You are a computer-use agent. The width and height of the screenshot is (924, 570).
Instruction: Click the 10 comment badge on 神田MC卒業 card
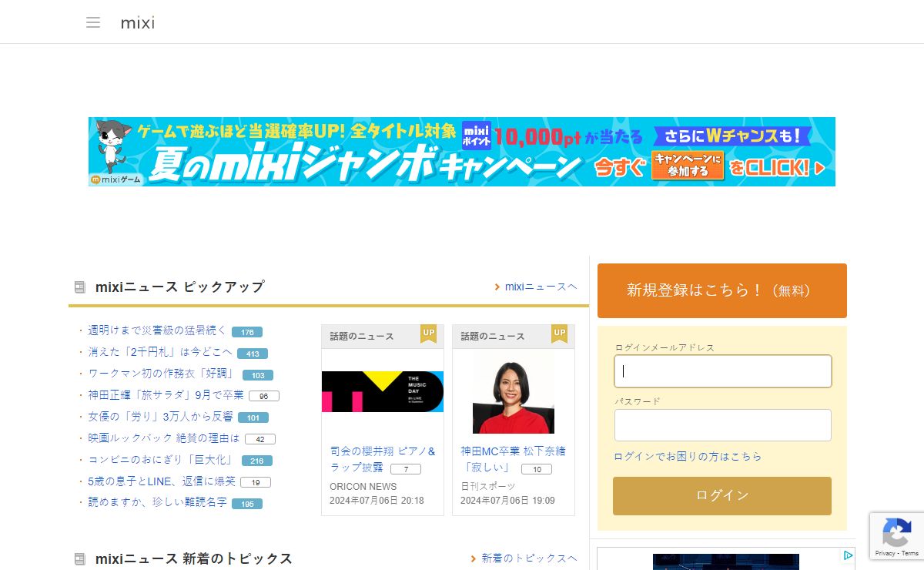click(x=537, y=469)
